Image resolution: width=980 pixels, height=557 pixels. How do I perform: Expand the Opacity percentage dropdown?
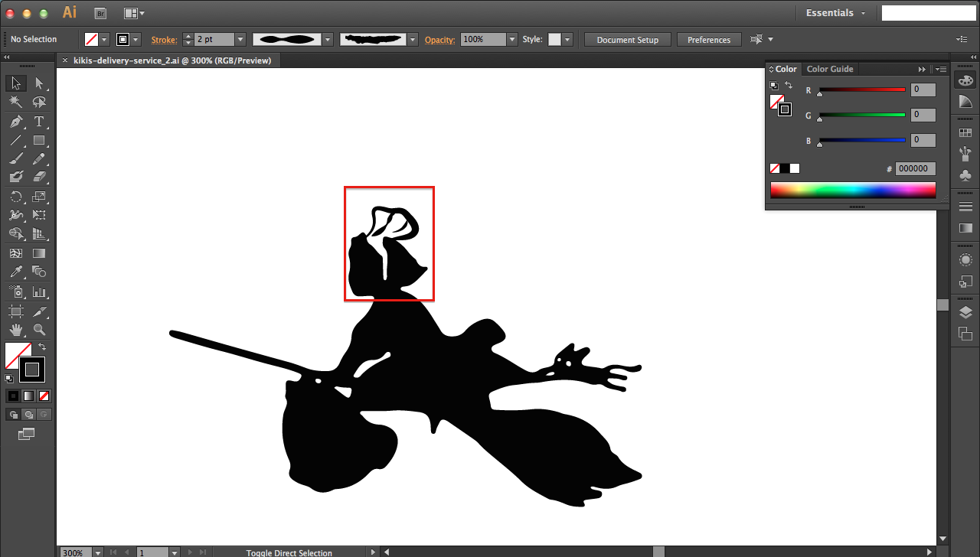coord(512,39)
